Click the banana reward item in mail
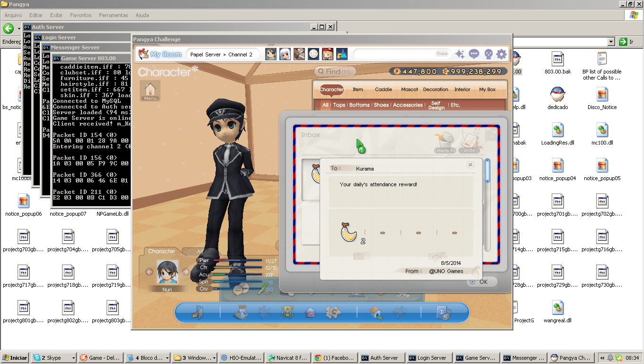This screenshot has height=364, width=644. click(x=349, y=232)
